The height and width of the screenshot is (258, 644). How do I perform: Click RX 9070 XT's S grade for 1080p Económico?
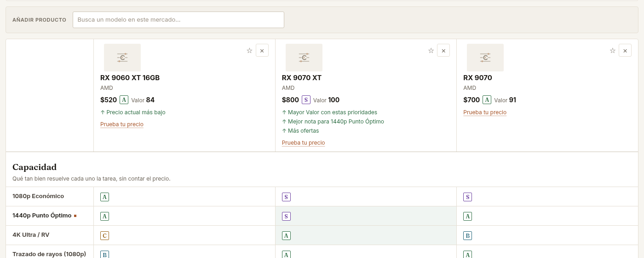tap(286, 197)
